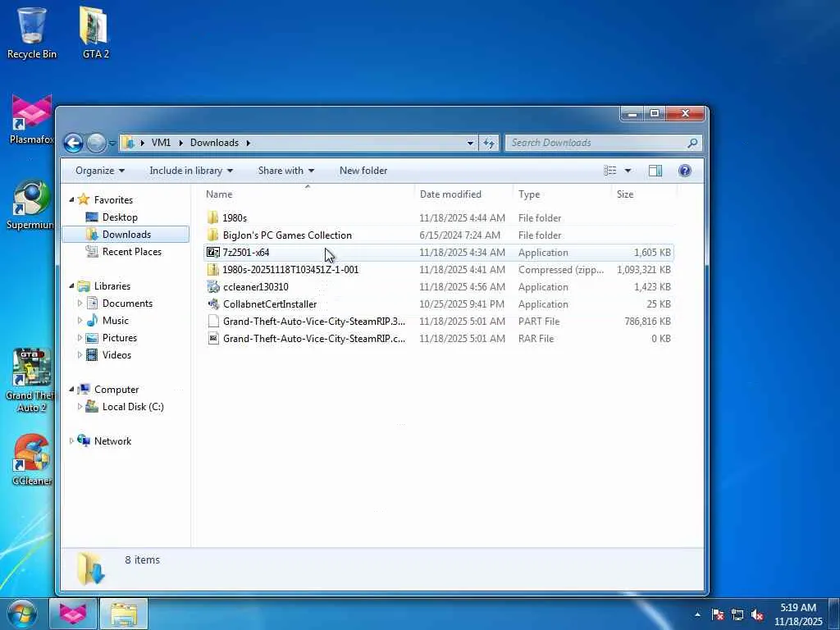Toggle the preview pane button
The height and width of the screenshot is (630, 840).
pos(655,171)
